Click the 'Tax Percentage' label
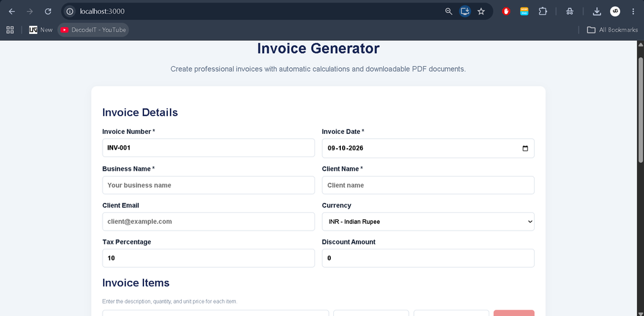 point(126,242)
